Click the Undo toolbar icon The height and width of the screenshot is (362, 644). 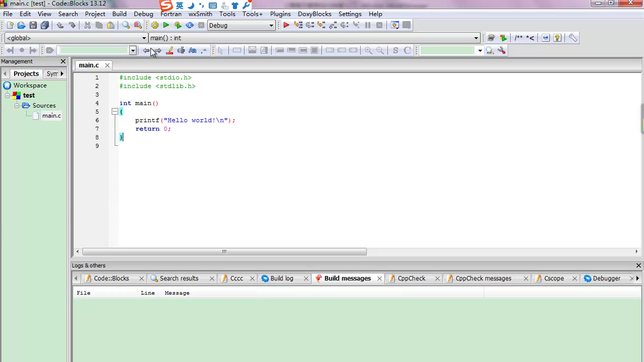point(61,25)
